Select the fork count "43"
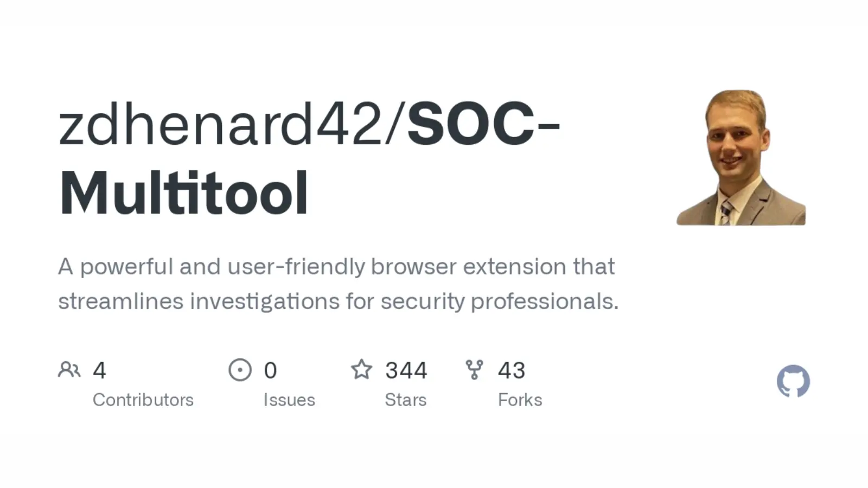The height and width of the screenshot is (488, 868). [x=512, y=371]
